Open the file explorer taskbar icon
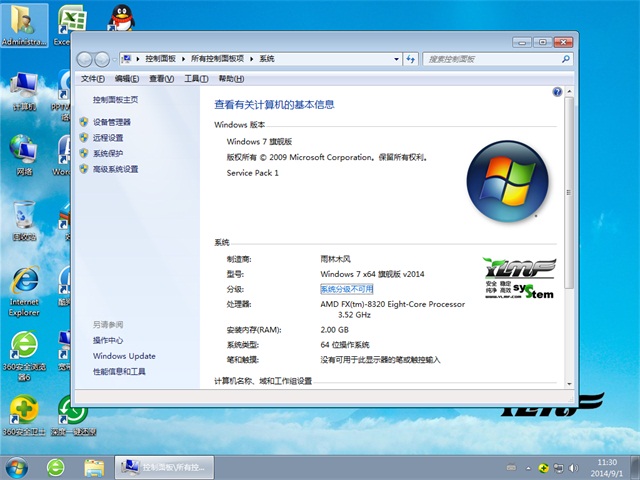The width and height of the screenshot is (640, 480). pos(95,467)
